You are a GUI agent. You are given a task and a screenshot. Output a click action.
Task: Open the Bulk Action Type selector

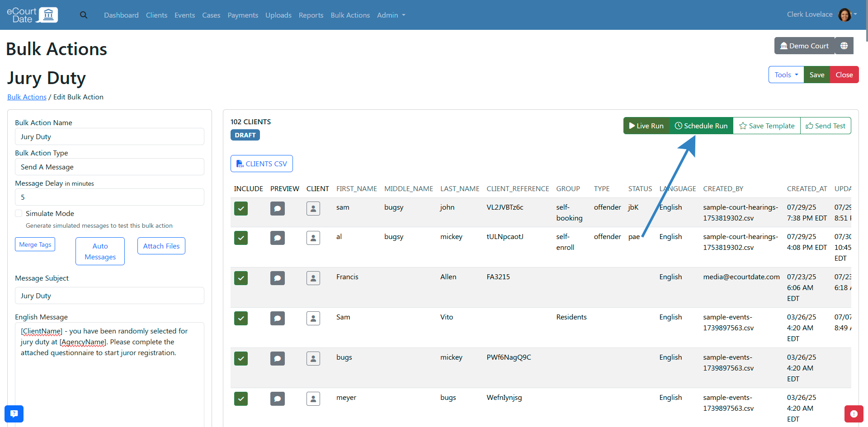click(109, 167)
